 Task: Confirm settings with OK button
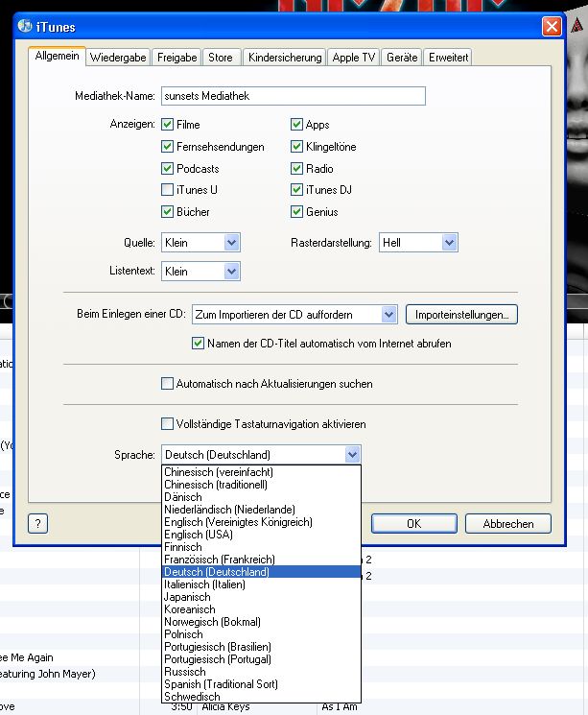pos(413,523)
